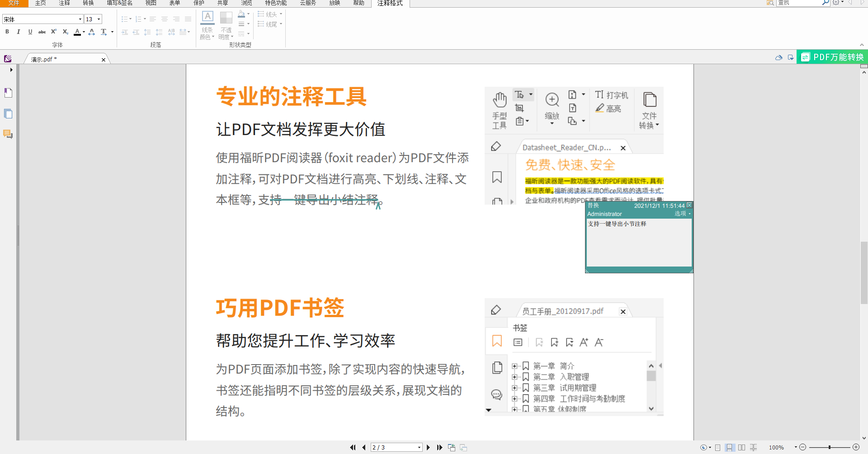Viewport: 868px width, 454px height.
Task: Open the 线头 line-head style dropdown
Action: coord(270,14)
